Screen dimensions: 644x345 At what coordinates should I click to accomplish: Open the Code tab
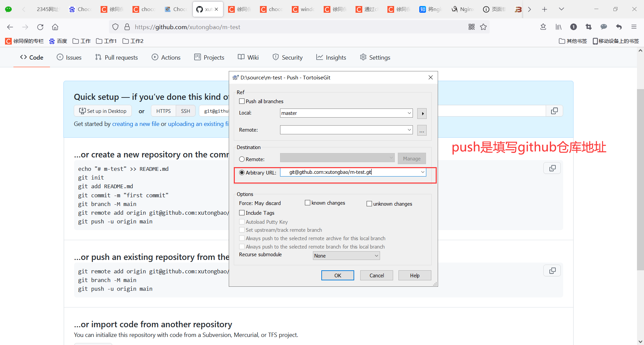coord(32,58)
